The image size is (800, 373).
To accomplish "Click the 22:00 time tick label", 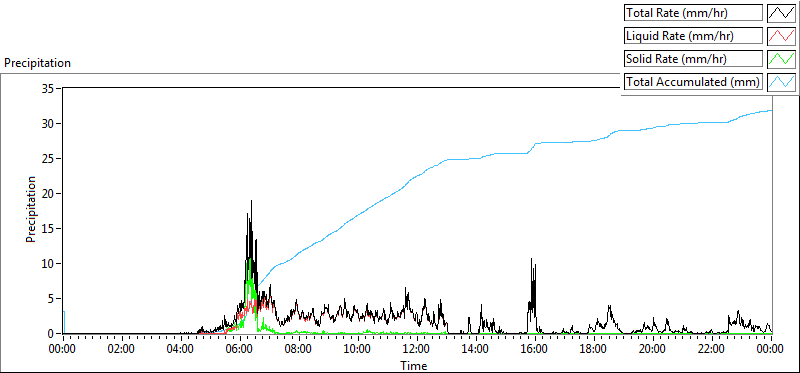I will (711, 350).
